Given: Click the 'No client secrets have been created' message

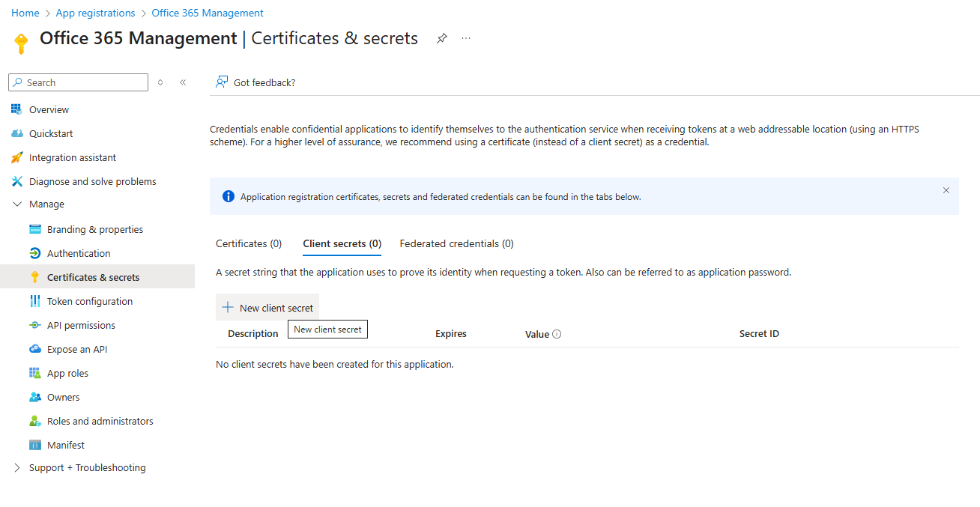Looking at the screenshot, I should pyautogui.click(x=335, y=365).
